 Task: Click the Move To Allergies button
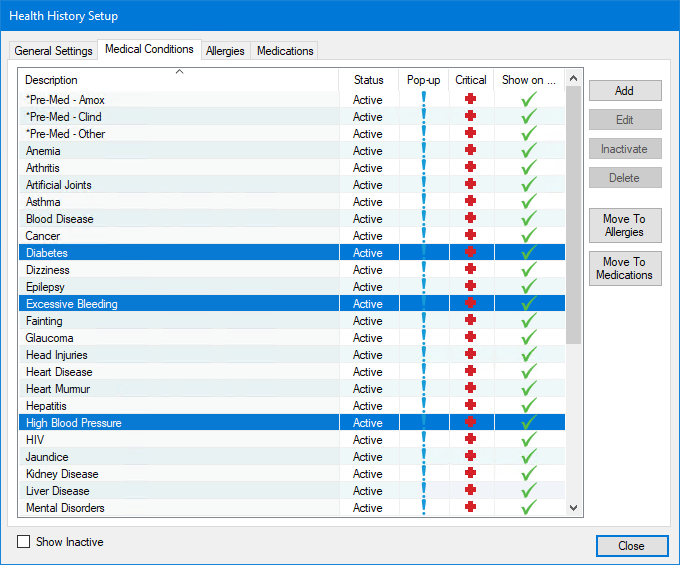pos(624,226)
